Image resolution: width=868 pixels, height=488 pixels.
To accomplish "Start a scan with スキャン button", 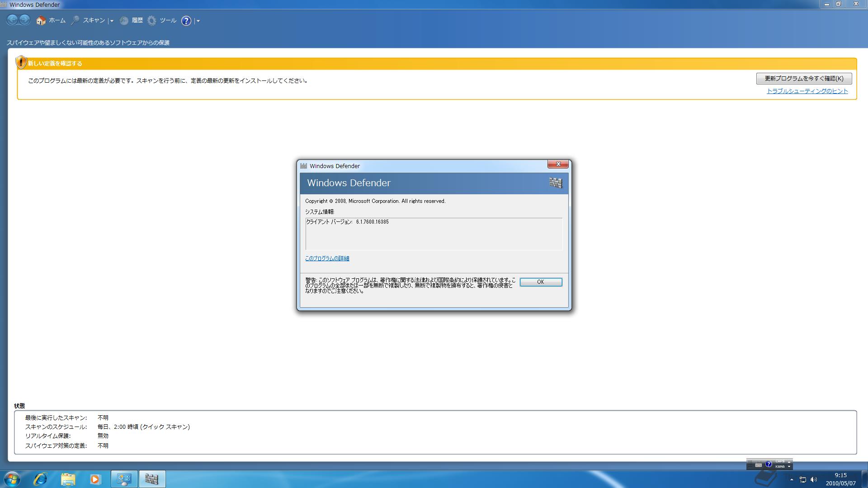I will coord(88,20).
